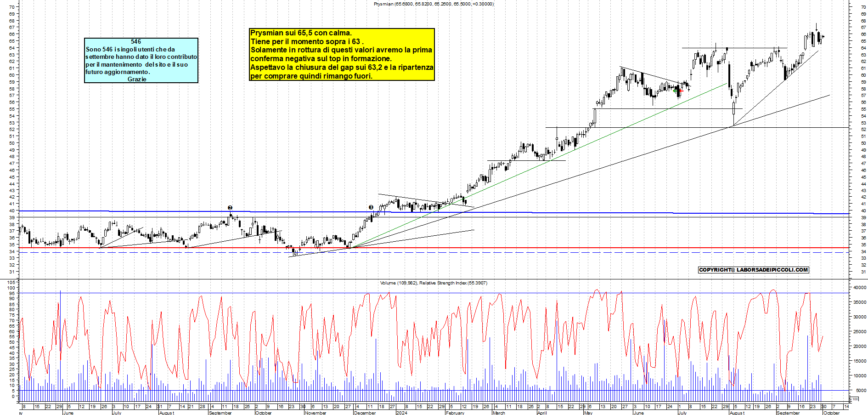Click the numbered circle marker 2 on the chart

tap(230, 208)
